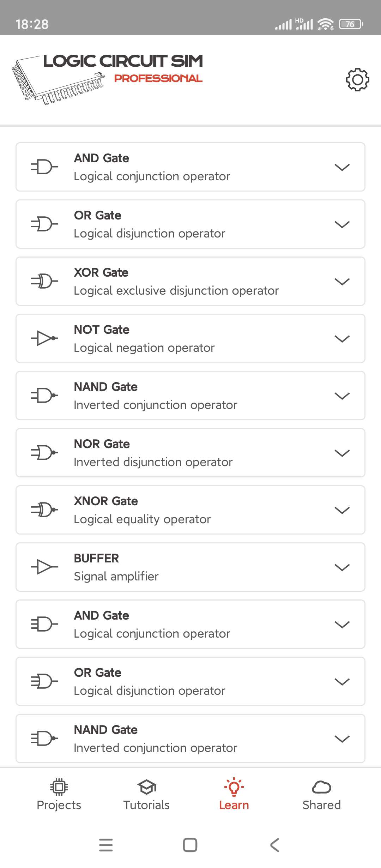Click the XOR gate symbol icon
The height and width of the screenshot is (868, 381).
coord(44,281)
